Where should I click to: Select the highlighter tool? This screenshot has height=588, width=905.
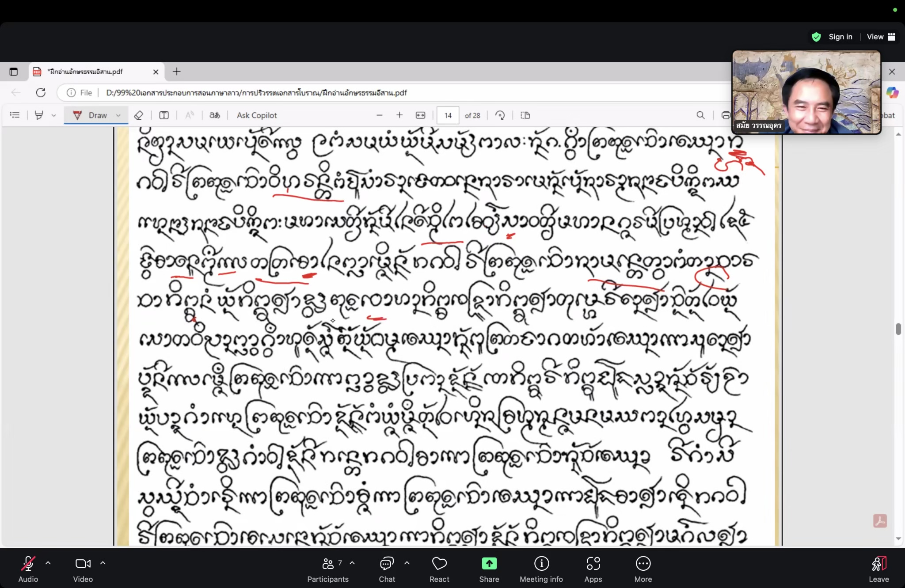point(39,115)
